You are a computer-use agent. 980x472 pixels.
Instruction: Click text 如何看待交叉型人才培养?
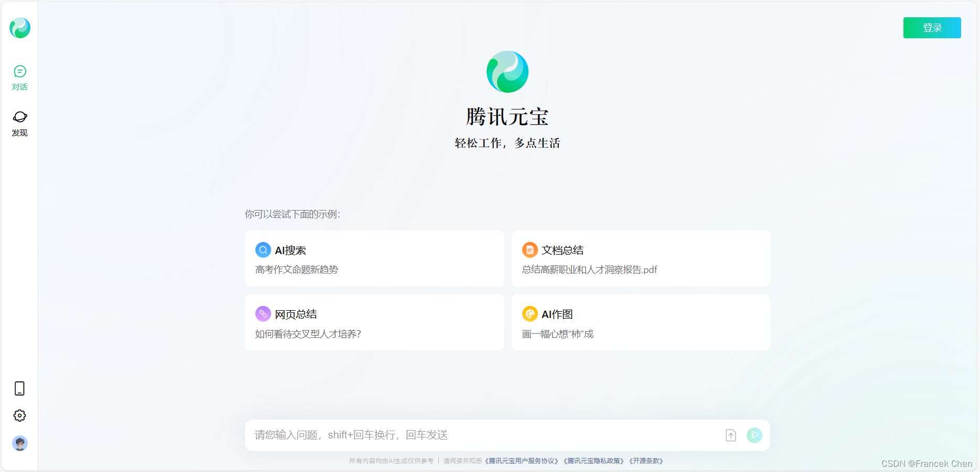tap(308, 334)
